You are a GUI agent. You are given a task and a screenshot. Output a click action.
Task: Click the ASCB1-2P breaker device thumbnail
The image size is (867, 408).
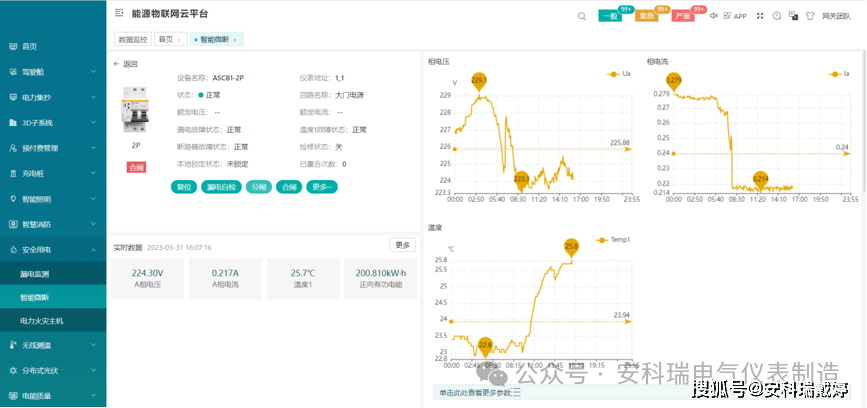[x=135, y=109]
